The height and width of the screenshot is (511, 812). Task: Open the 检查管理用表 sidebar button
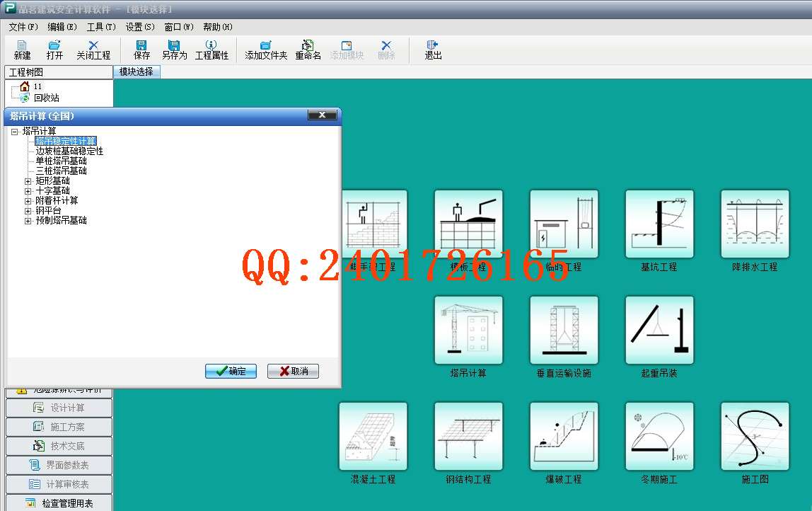tap(59, 503)
